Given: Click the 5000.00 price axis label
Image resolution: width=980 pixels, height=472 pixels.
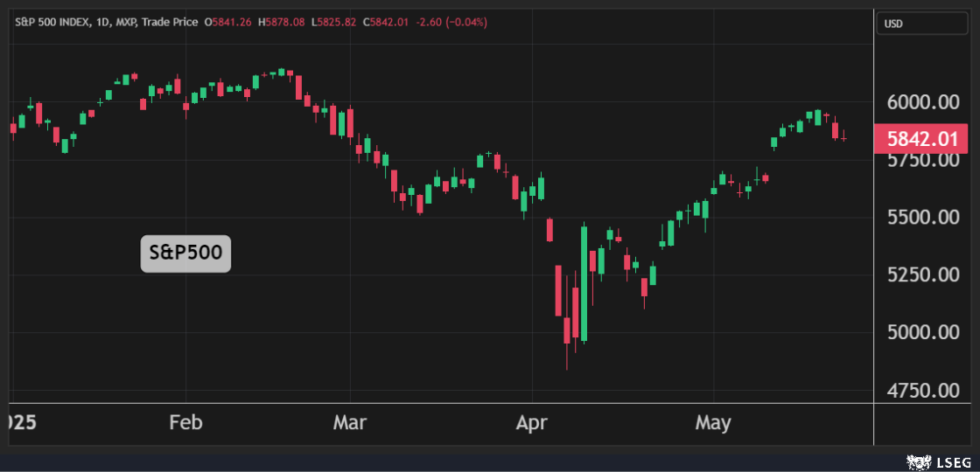Looking at the screenshot, I should tap(920, 333).
